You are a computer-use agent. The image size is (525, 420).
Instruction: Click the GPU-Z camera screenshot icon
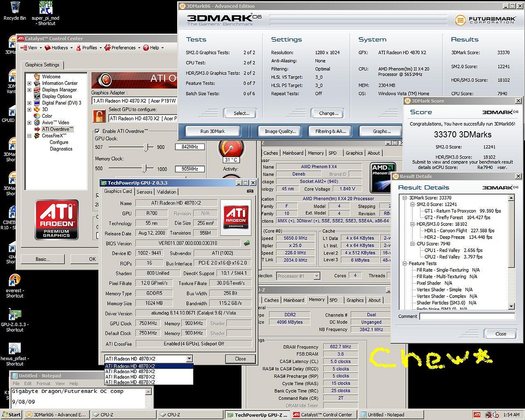pyautogui.click(x=250, y=191)
